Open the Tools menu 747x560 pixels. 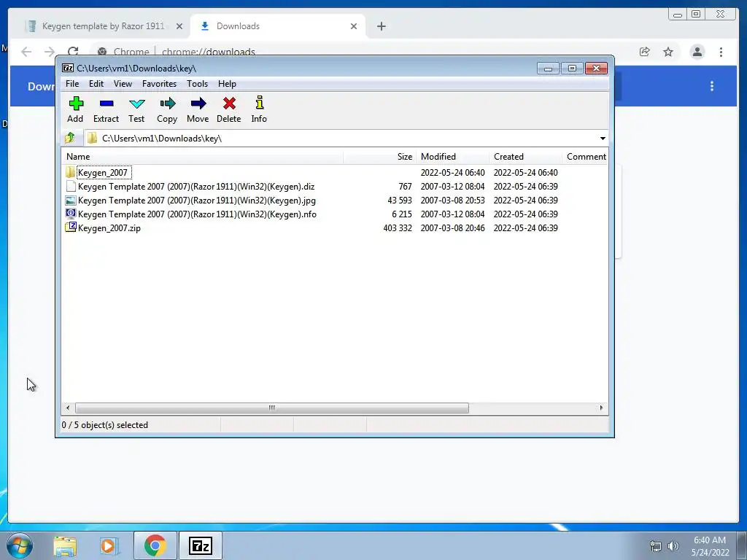[197, 84]
